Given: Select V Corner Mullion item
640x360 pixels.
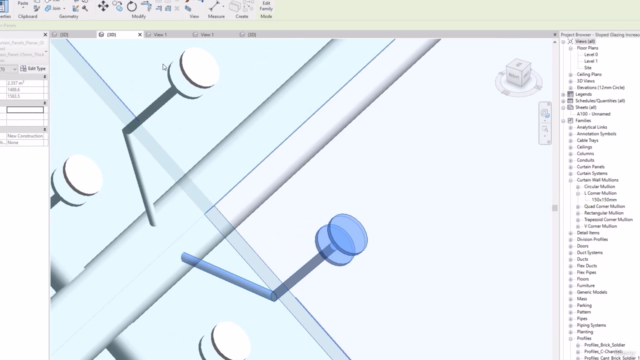Looking at the screenshot, I should pyautogui.click(x=600, y=226).
